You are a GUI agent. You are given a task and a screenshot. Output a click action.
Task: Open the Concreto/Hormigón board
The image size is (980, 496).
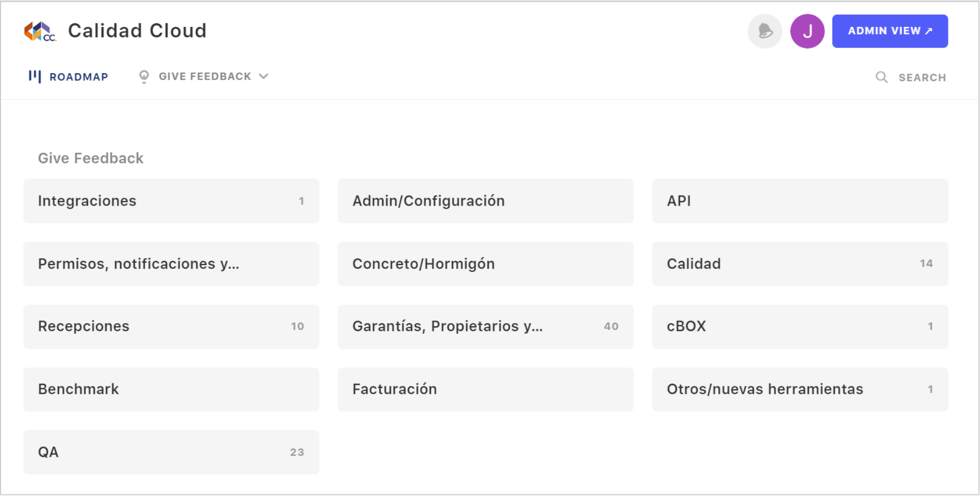click(486, 264)
